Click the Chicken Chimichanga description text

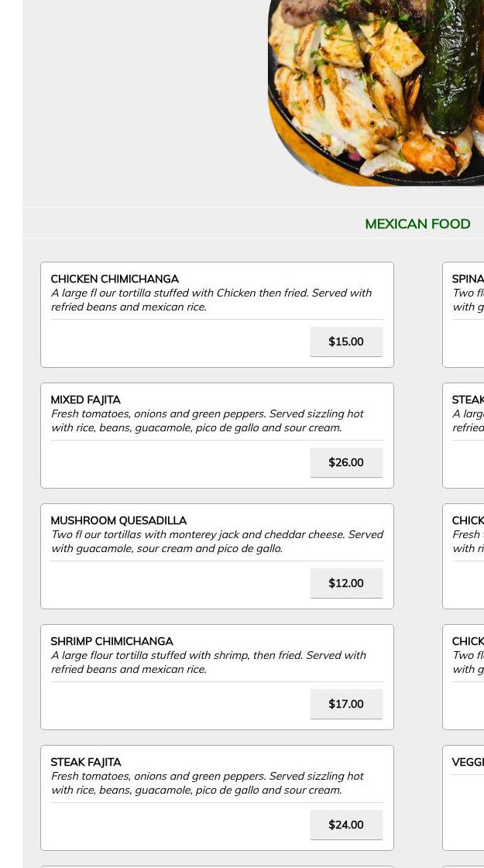[211, 300]
